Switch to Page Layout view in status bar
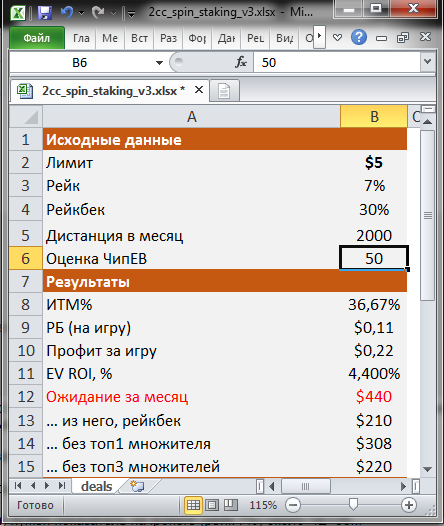The height and width of the screenshot is (526, 444). (212, 505)
